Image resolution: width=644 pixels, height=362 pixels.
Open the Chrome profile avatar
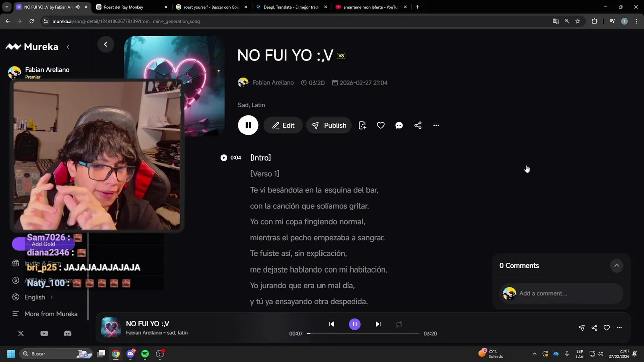(624, 21)
